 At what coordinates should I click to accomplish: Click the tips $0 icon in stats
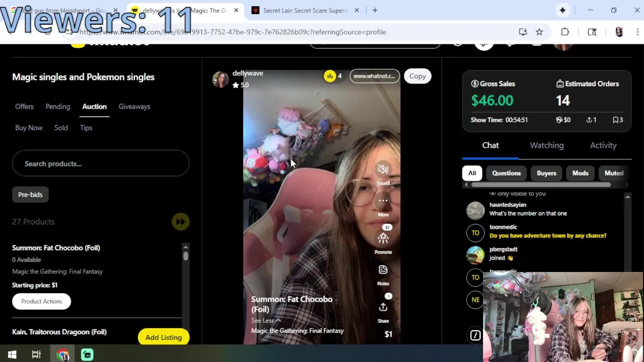pyautogui.click(x=558, y=120)
